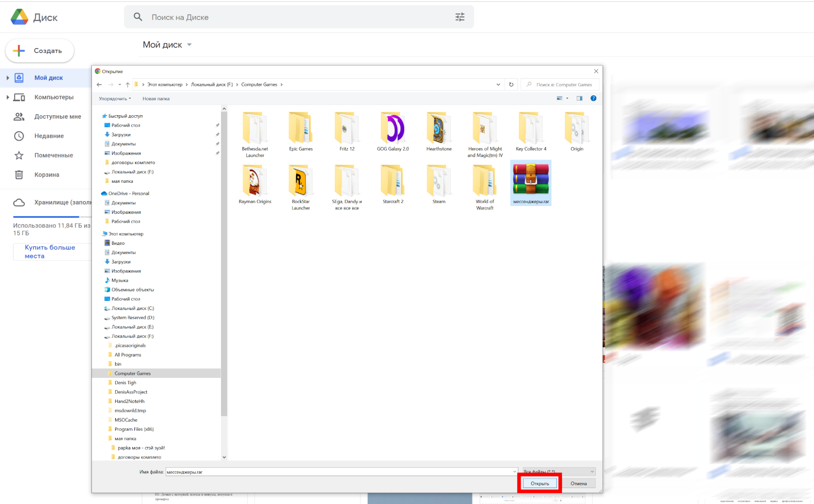Select the Key Collector 4 folder

click(531, 131)
